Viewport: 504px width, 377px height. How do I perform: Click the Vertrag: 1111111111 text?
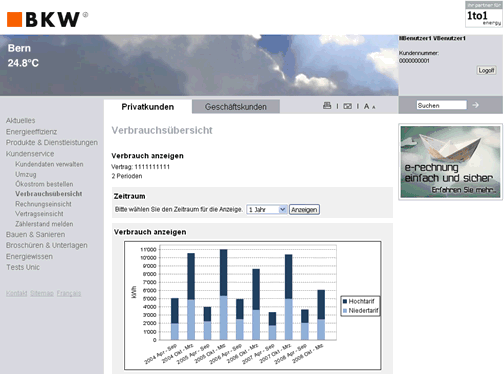point(141,167)
